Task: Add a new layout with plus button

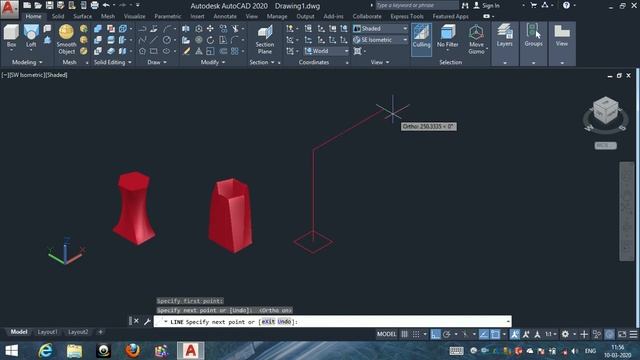Action: pyautogui.click(x=100, y=332)
